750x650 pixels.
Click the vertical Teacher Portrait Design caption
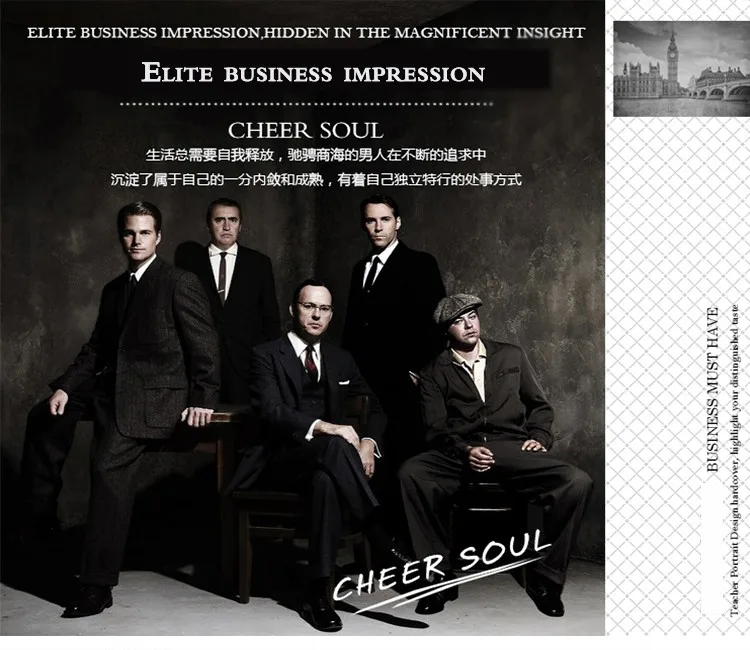tap(735, 460)
